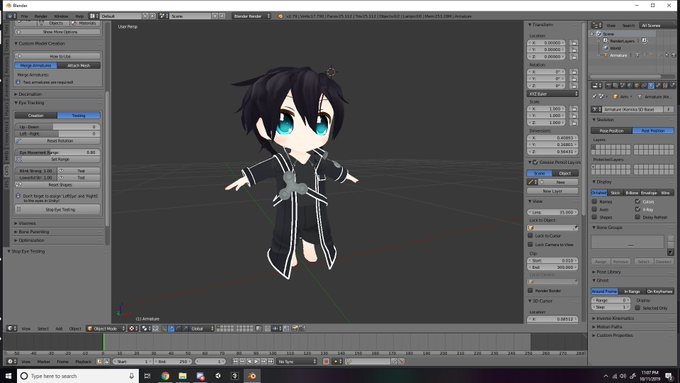Click the Reset Rotation button
The height and width of the screenshot is (383, 680).
click(58, 141)
